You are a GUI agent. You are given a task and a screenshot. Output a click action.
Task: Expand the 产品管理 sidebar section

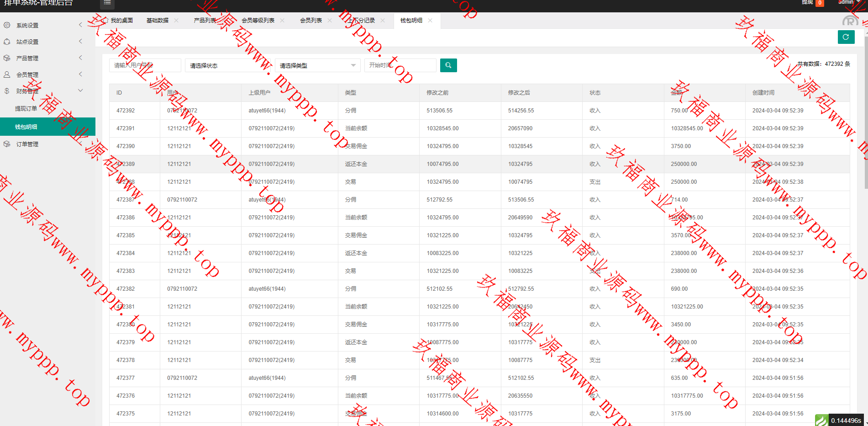tap(80, 58)
